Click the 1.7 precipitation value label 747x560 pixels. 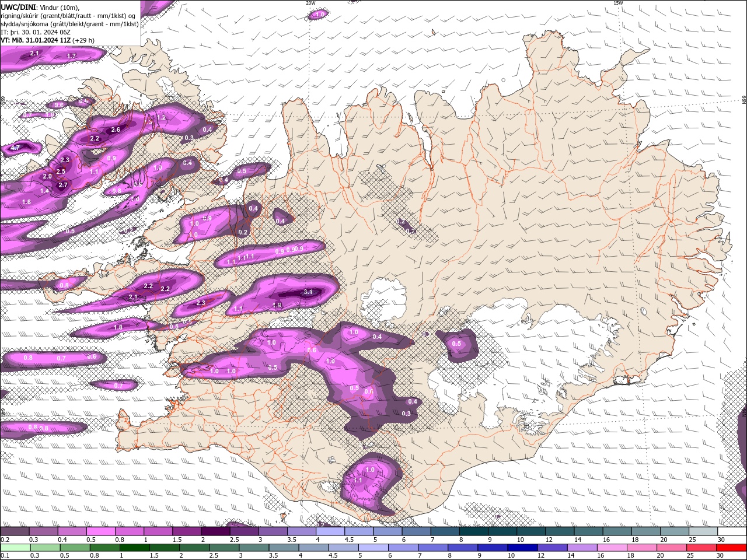pos(71,56)
